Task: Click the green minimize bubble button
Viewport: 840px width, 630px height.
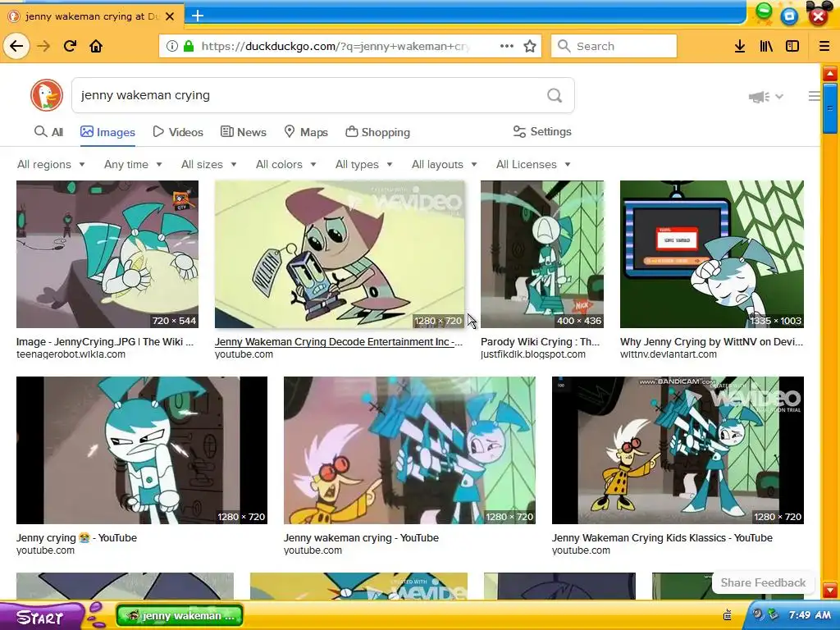Action: (764, 11)
